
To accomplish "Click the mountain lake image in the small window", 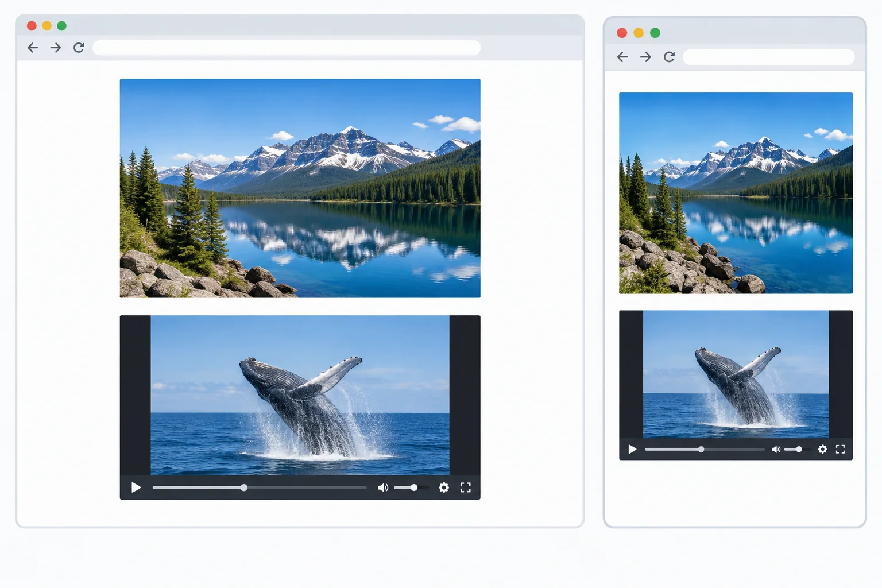I will click(x=736, y=193).
